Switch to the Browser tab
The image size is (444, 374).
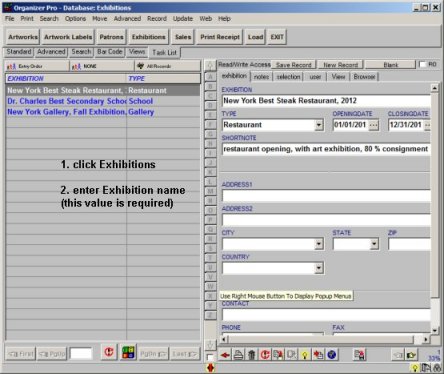coord(364,77)
